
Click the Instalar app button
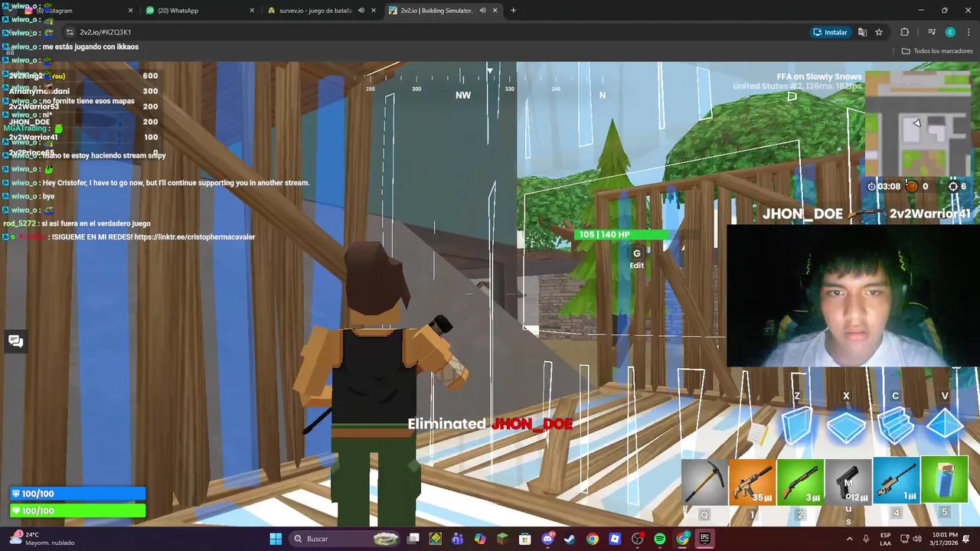click(830, 32)
